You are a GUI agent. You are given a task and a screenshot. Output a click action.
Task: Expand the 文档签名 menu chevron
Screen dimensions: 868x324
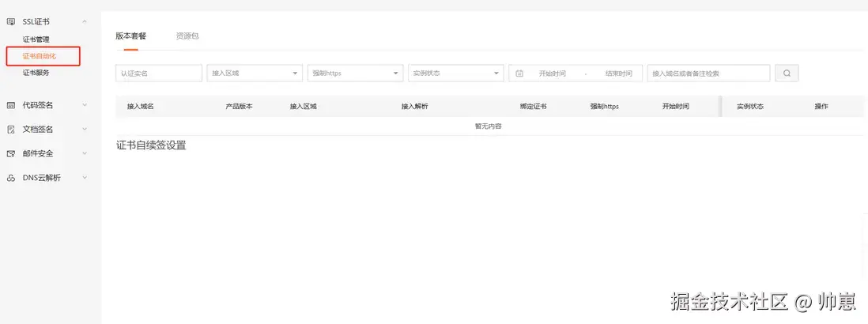(x=84, y=129)
